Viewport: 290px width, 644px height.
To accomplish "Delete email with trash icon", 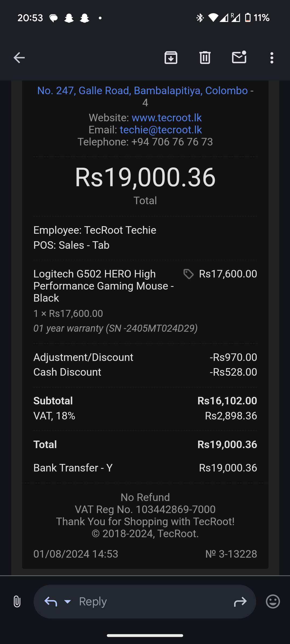I will tap(205, 58).
